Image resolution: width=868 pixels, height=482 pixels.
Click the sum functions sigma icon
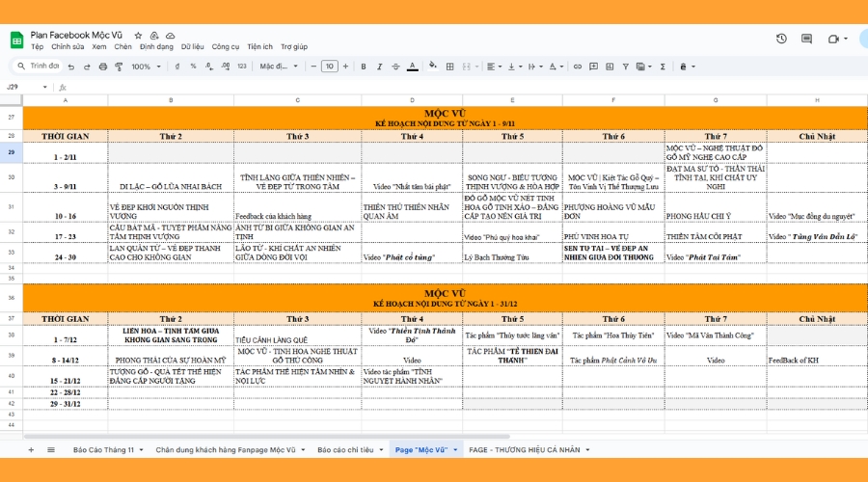point(662,67)
